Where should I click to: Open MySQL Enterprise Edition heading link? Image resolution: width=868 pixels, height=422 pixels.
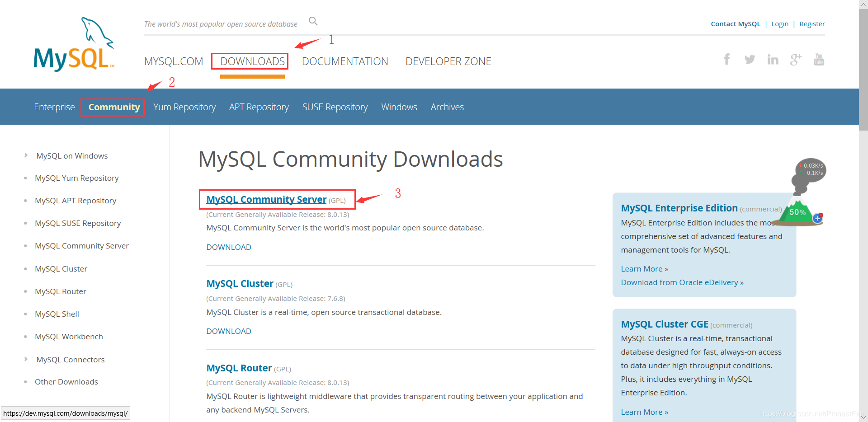tap(679, 208)
